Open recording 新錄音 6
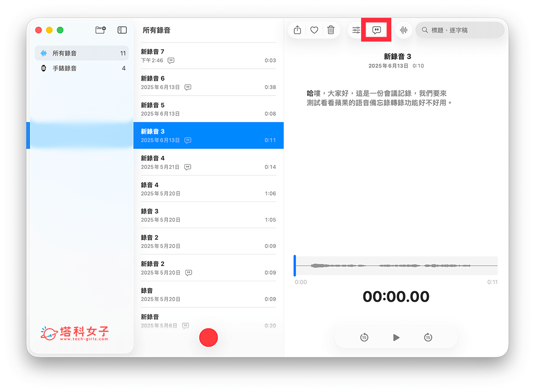This screenshot has height=392, width=535. click(209, 83)
